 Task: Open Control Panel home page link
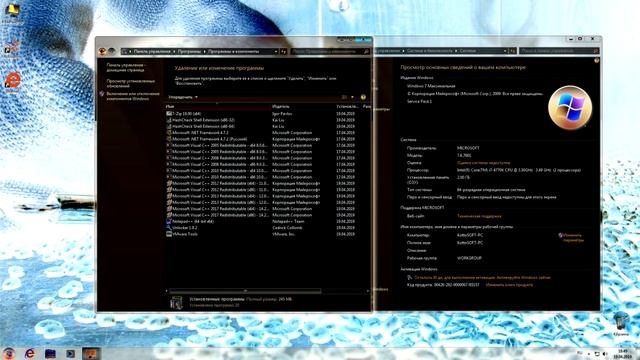pos(126,67)
